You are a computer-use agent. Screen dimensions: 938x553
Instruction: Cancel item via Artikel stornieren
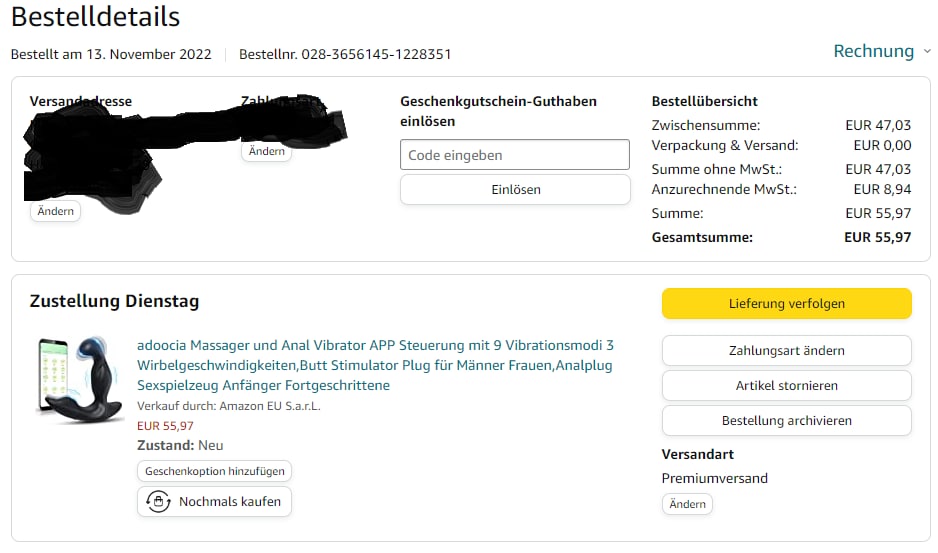click(x=786, y=385)
